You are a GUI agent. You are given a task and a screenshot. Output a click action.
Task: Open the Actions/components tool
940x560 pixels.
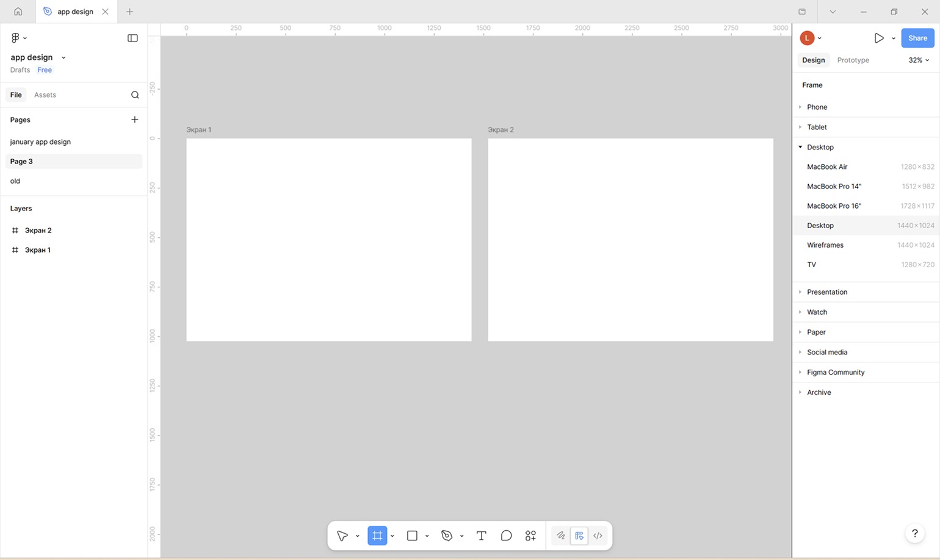(x=530, y=536)
